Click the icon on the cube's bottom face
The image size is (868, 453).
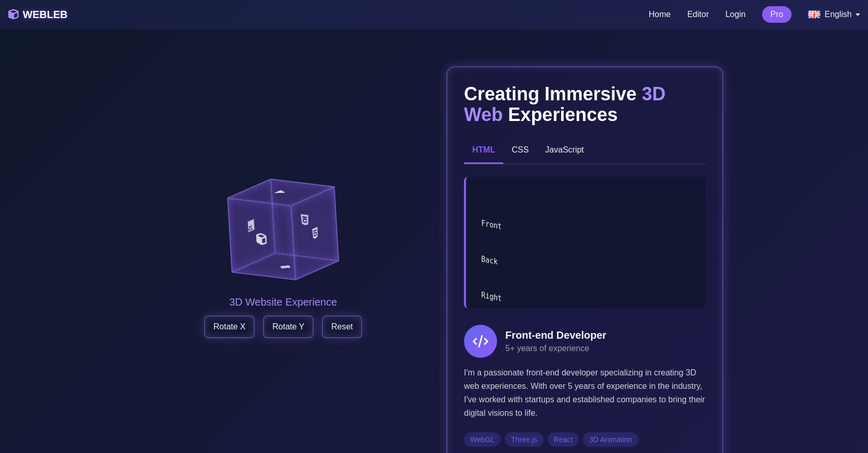[x=285, y=267]
